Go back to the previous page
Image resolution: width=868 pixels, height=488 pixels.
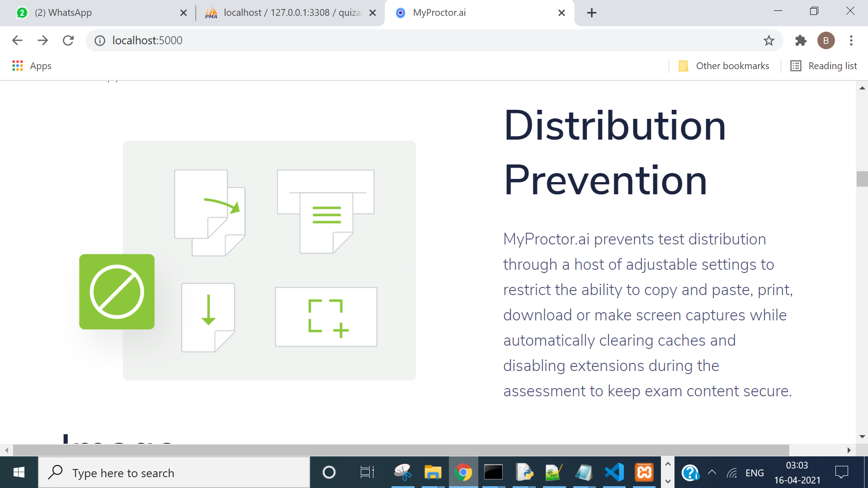click(17, 41)
